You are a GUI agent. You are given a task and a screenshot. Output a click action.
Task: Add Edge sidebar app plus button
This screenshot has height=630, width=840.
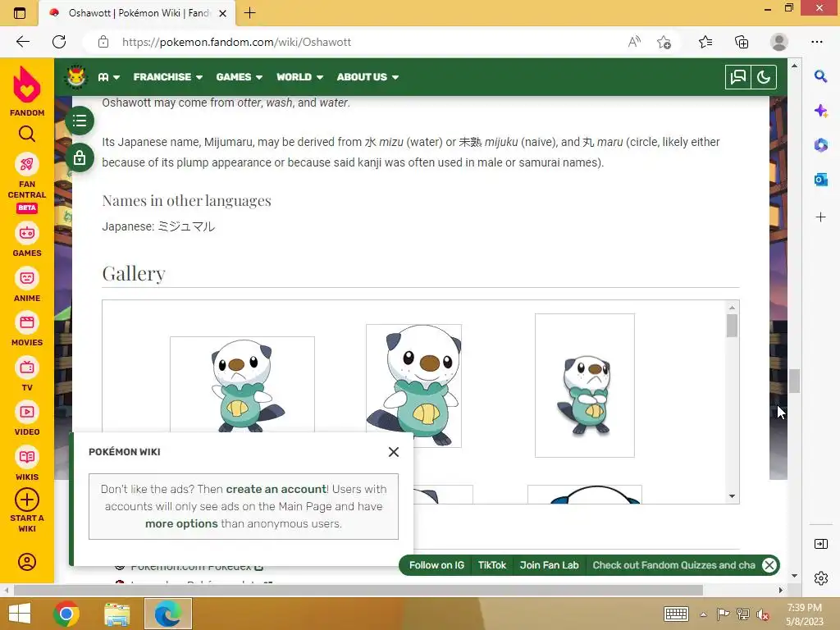coord(820,217)
